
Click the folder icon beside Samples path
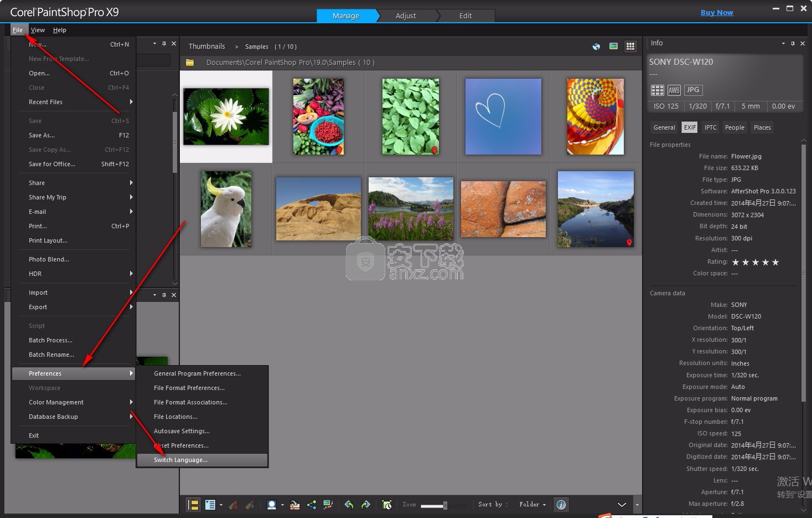pyautogui.click(x=190, y=63)
